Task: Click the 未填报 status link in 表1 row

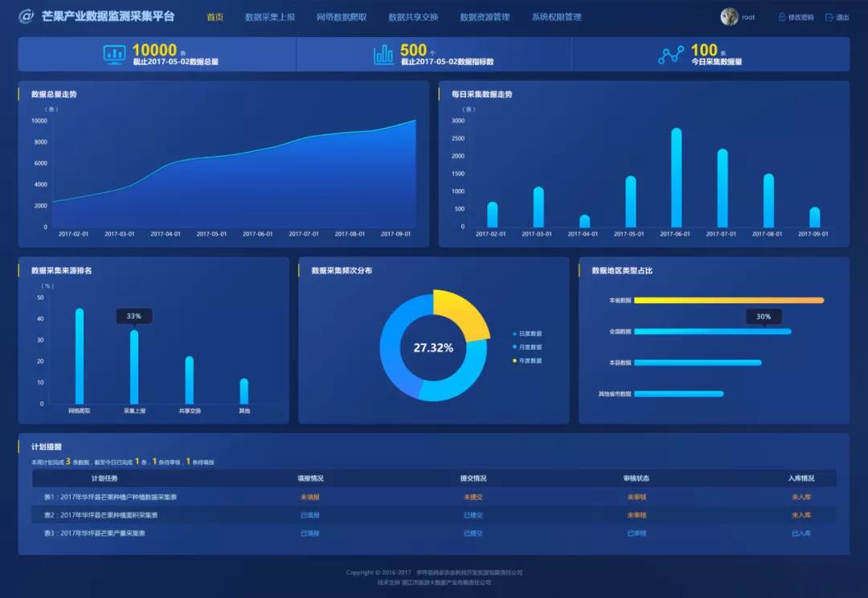Action: coord(310,497)
